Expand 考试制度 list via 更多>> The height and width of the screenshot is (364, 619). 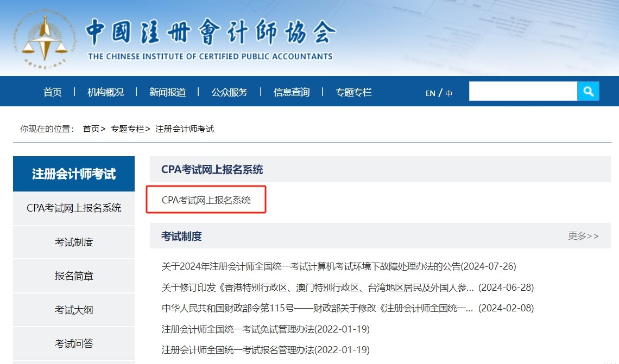tap(583, 236)
